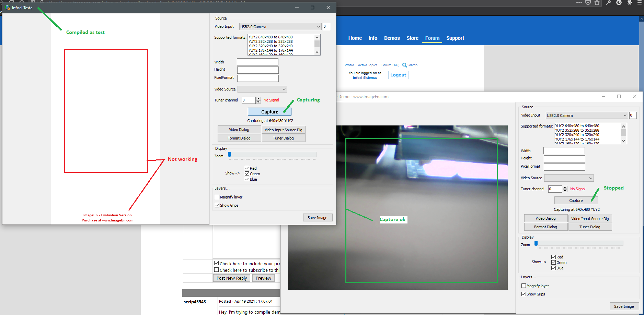Click the page scroll-up chevron at browser right edge
The image size is (644, 315).
[642, 19]
